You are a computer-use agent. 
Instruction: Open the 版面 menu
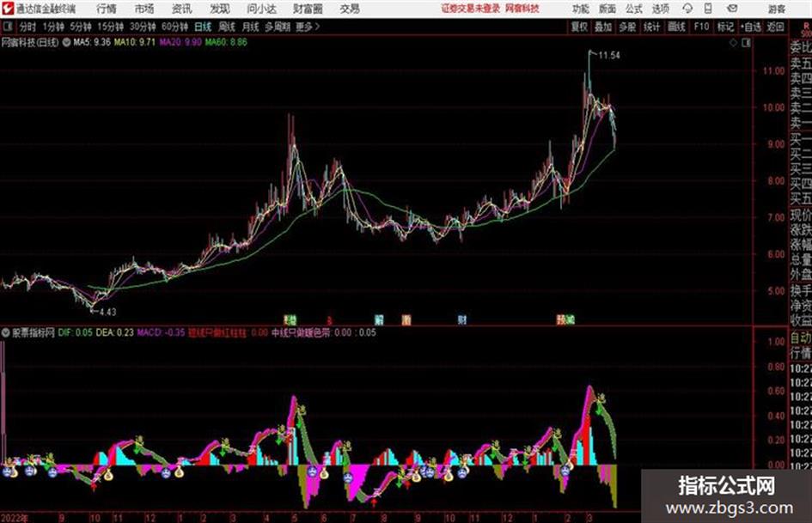coord(607,9)
